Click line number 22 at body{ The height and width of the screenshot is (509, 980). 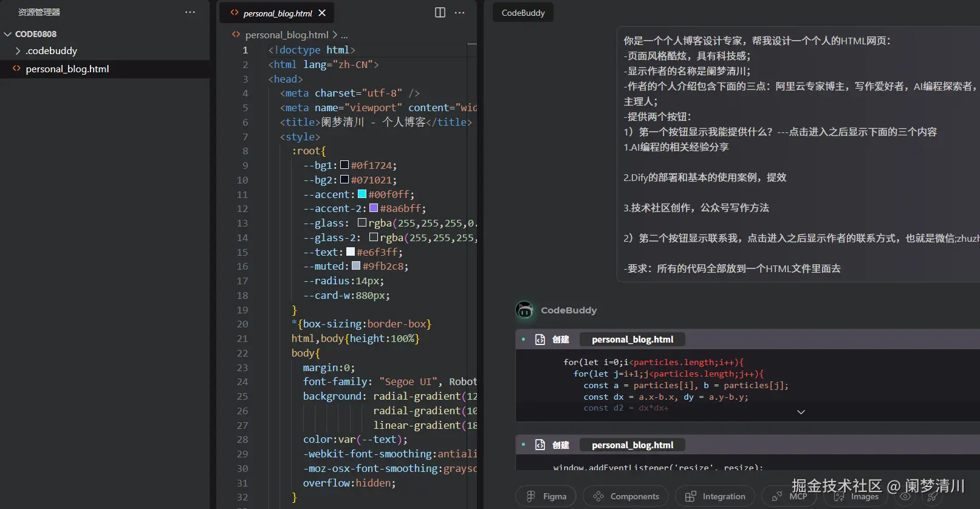242,354
